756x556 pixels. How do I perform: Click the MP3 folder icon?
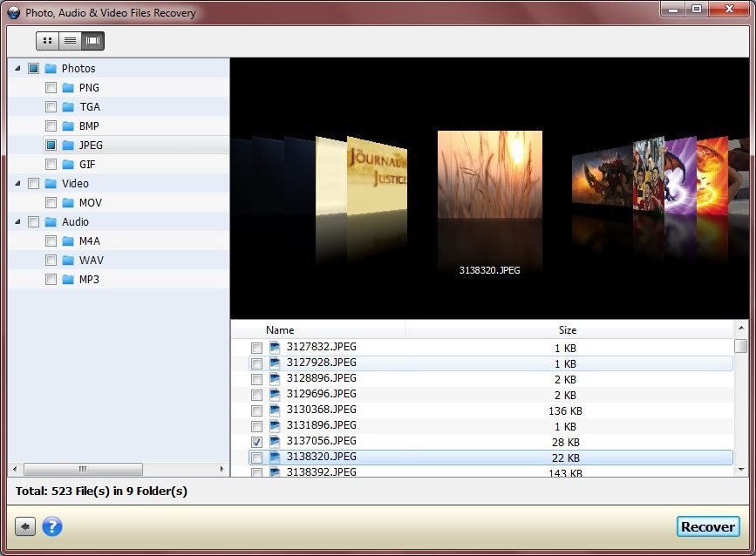(69, 280)
